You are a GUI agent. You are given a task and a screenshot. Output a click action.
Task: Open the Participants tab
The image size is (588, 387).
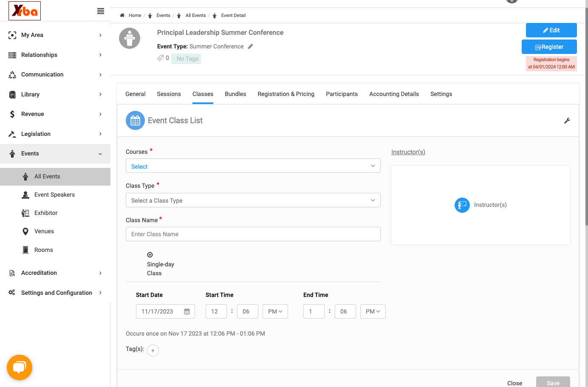tap(342, 94)
